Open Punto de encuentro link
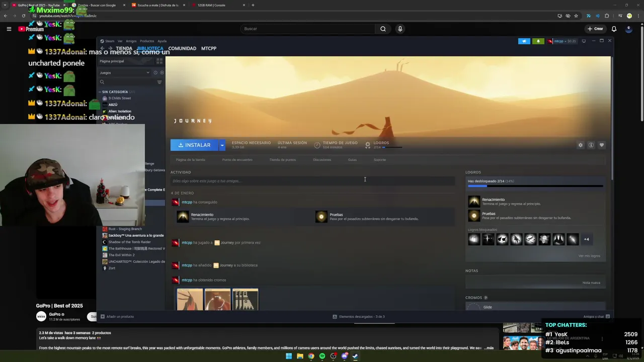Image resolution: width=644 pixels, height=362 pixels. tap(237, 159)
